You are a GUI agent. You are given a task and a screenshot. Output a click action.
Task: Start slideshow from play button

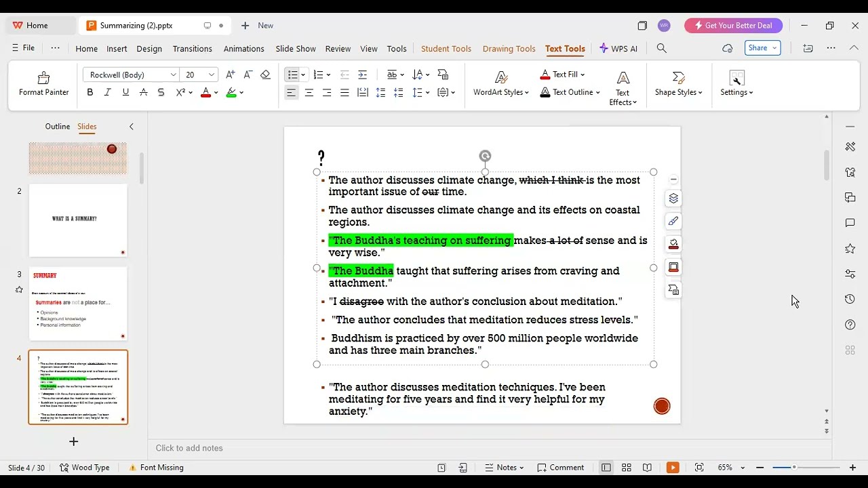[x=673, y=468]
